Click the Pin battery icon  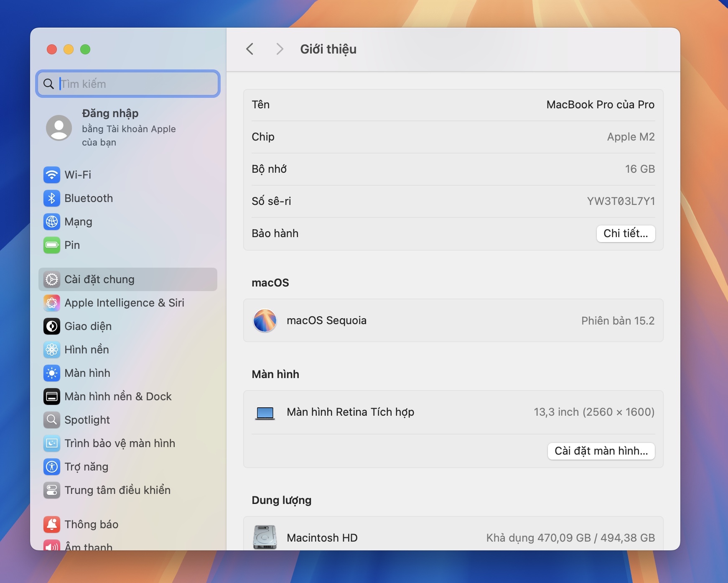coord(52,245)
